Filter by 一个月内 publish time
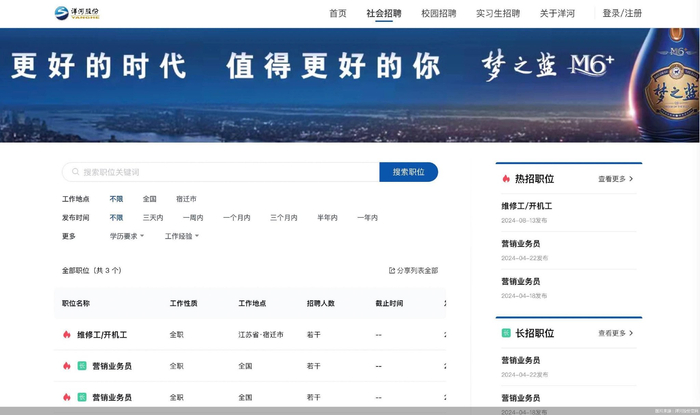Image resolution: width=700 pixels, height=415 pixels. 237,218
